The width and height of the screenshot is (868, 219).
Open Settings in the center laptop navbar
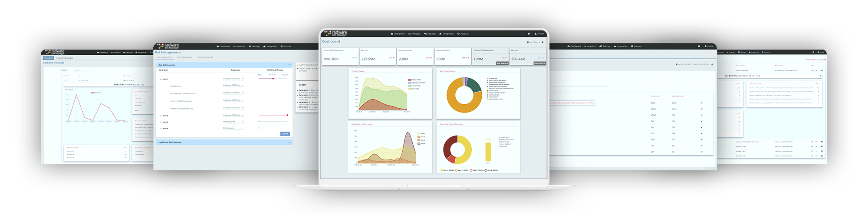point(430,33)
